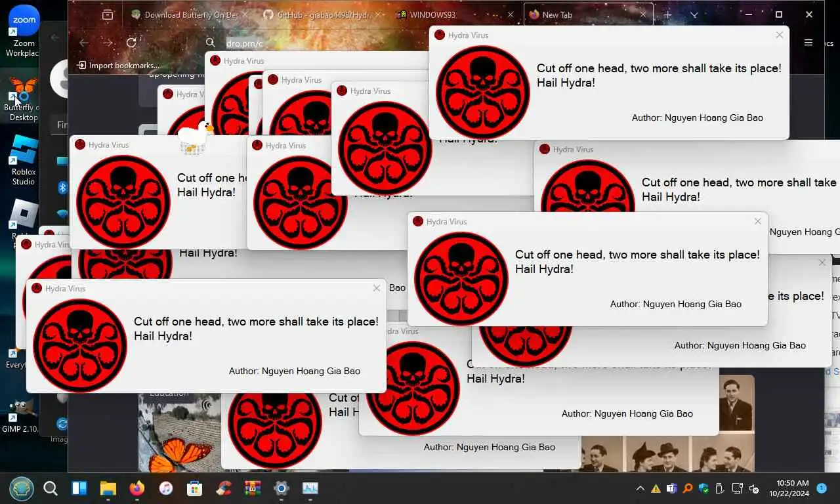
Task: Switch to Download Butterfly On Desktop tab
Action: [x=190, y=14]
